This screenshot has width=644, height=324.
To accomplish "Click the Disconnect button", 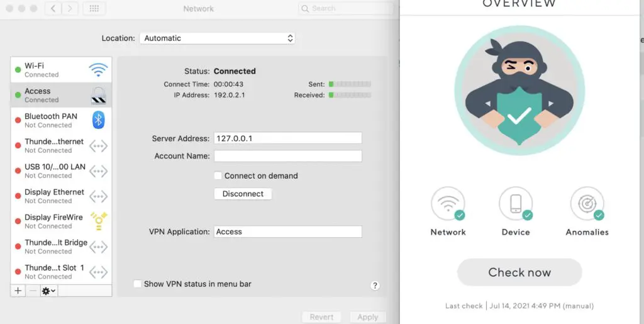I will coord(243,194).
